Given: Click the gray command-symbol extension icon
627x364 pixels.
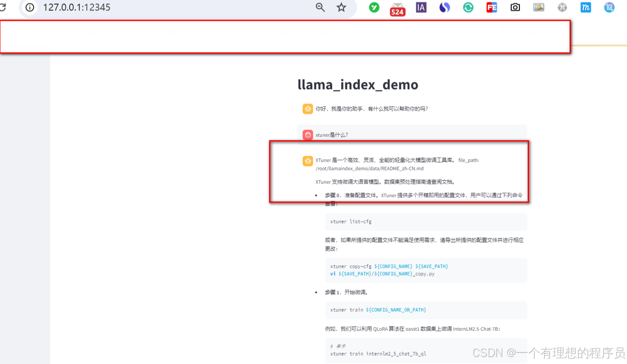Looking at the screenshot, I should click(562, 7).
